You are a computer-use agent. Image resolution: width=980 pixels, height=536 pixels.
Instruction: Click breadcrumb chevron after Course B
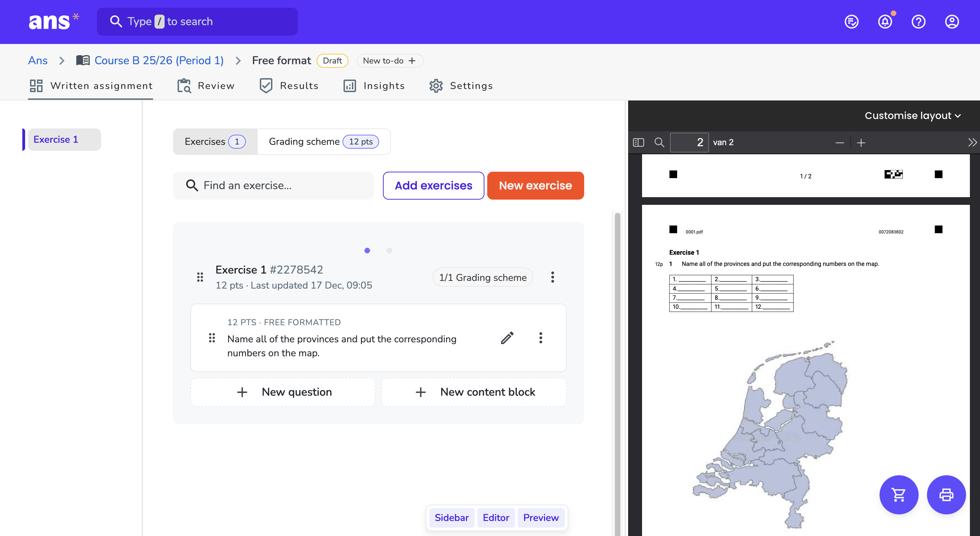pos(238,60)
